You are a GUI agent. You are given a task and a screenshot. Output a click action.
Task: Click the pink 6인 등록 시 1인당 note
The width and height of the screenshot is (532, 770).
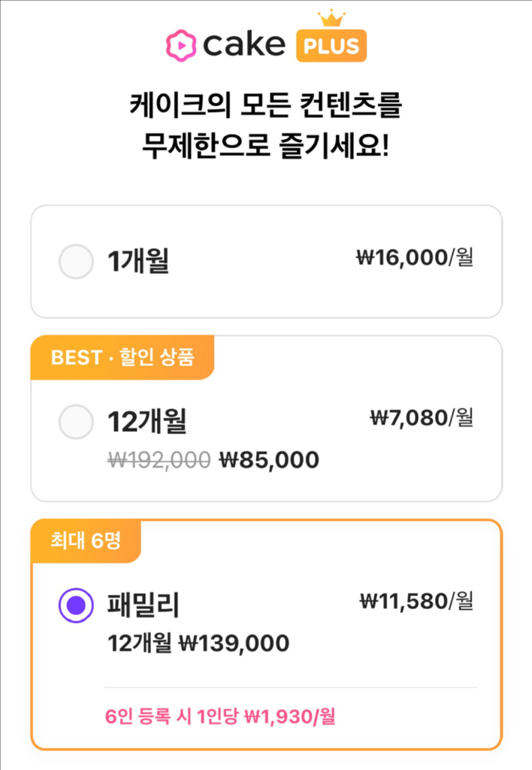click(x=220, y=717)
